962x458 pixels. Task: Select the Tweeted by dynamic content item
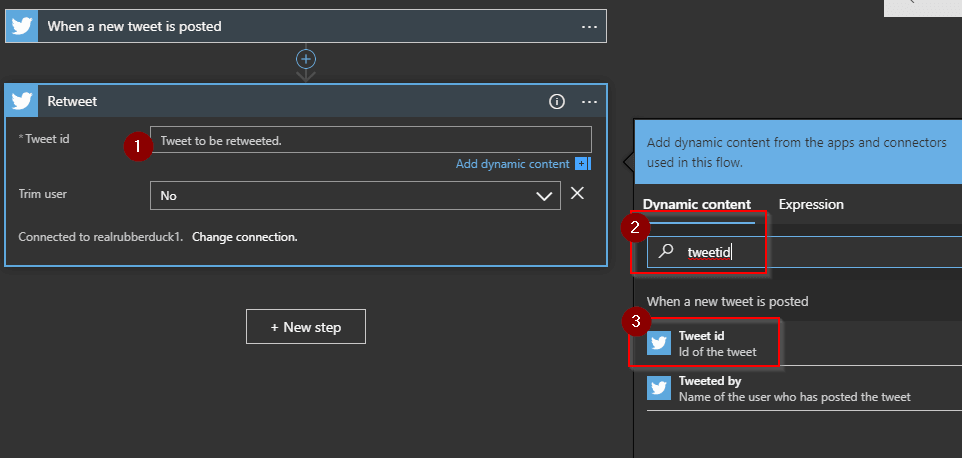804,389
